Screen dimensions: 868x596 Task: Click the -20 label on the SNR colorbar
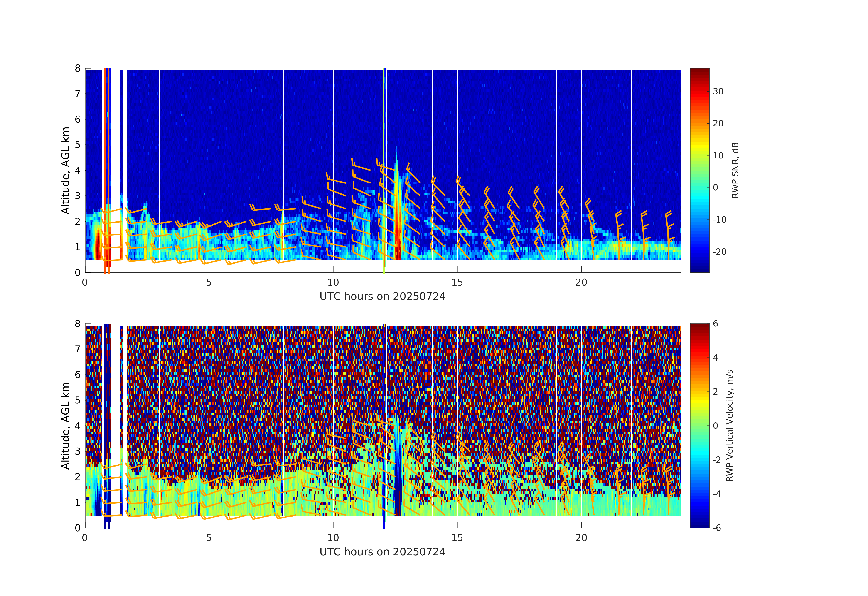click(x=719, y=252)
